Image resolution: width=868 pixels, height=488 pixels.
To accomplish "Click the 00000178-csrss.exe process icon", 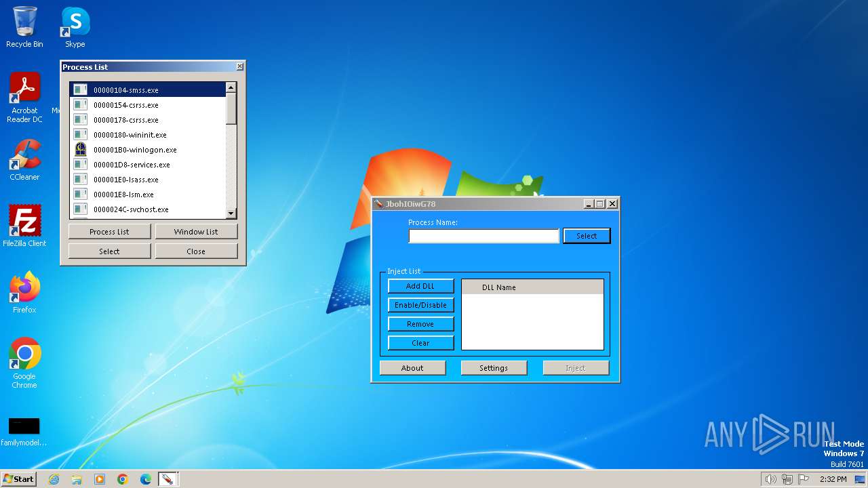I will coord(81,119).
